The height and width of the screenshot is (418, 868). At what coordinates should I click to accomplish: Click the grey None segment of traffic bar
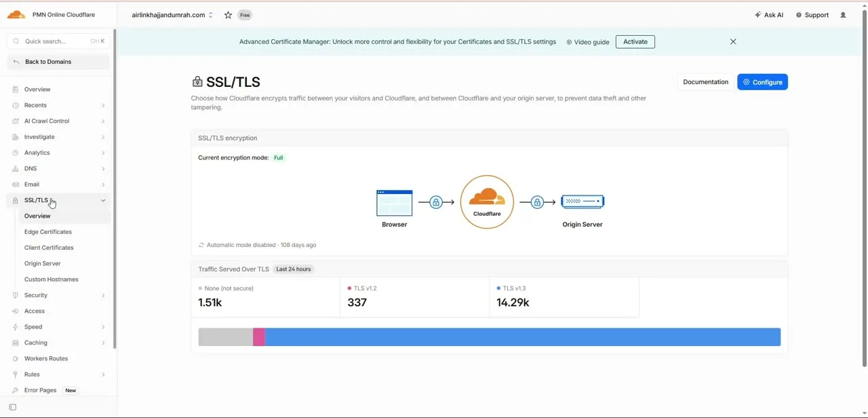coord(226,337)
